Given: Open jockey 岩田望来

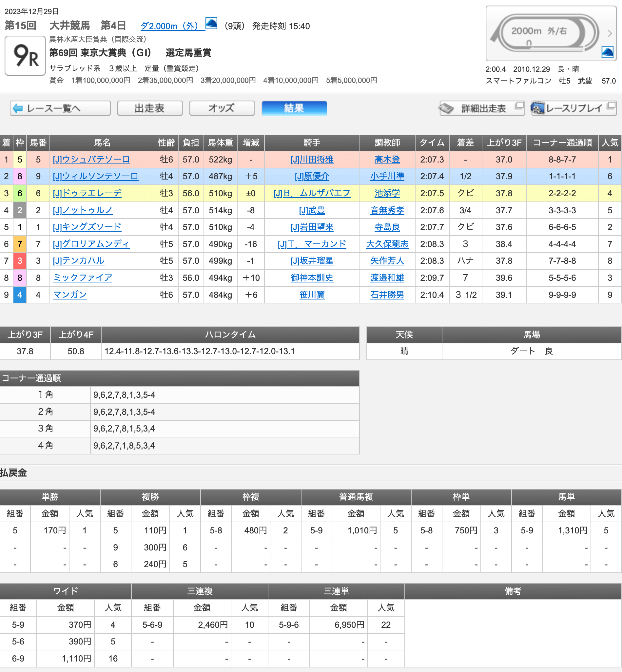Looking at the screenshot, I should tap(312, 227).
